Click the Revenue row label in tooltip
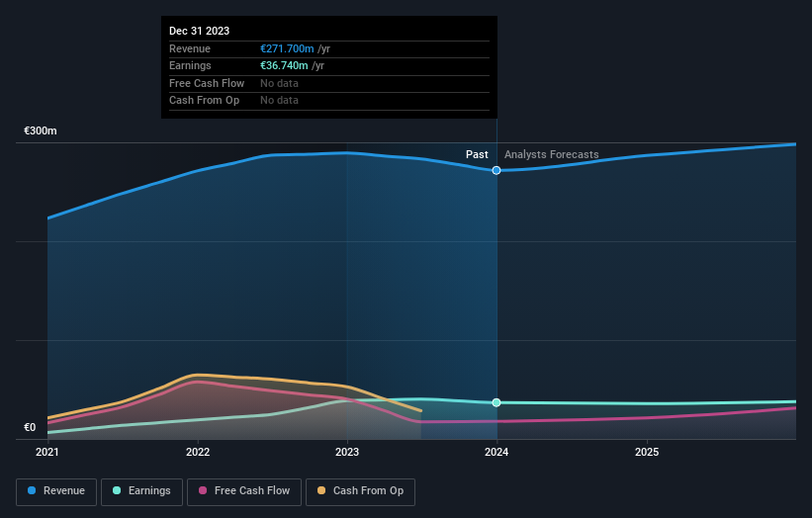Image resolution: width=812 pixels, height=518 pixels. [190, 48]
